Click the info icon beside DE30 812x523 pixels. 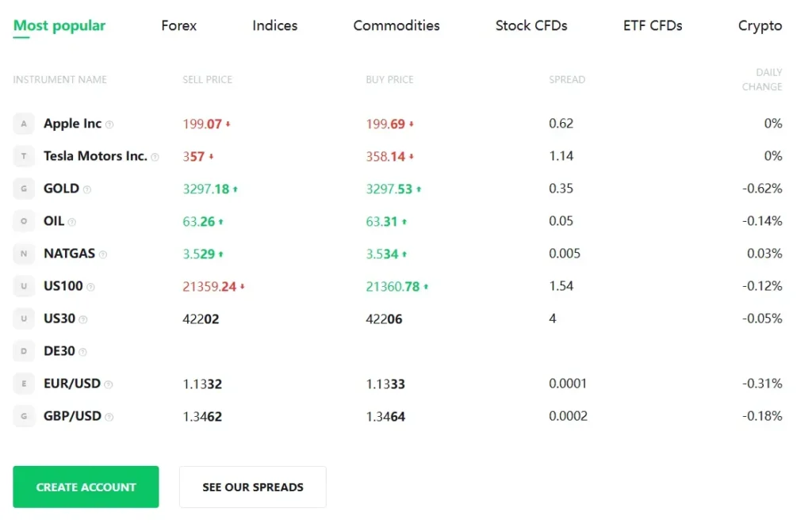pyautogui.click(x=82, y=352)
